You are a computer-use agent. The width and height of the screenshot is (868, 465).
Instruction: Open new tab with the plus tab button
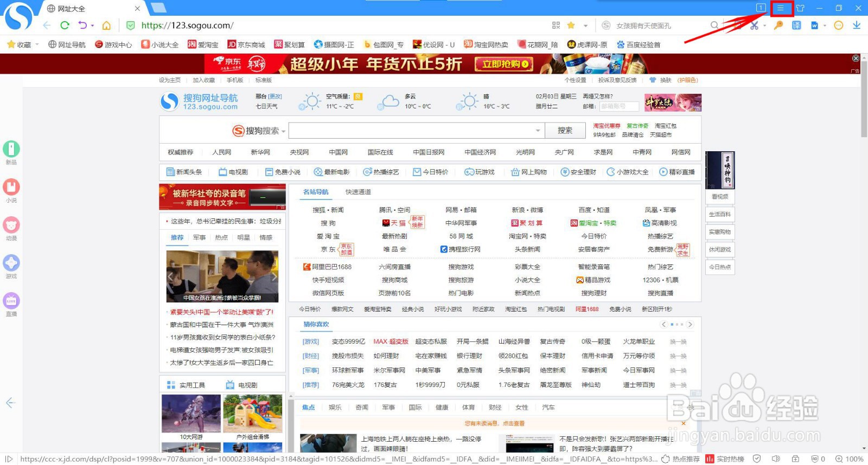pyautogui.click(x=158, y=8)
